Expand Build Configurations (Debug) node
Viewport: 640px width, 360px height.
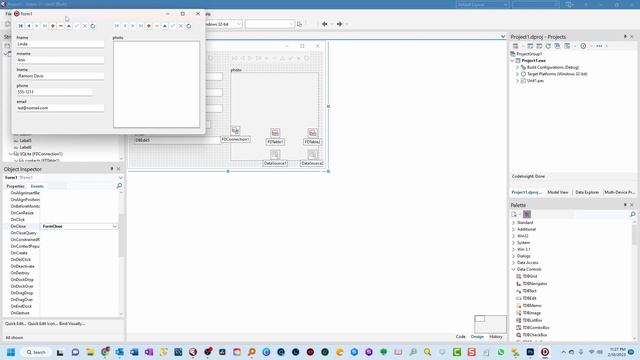click(x=518, y=67)
